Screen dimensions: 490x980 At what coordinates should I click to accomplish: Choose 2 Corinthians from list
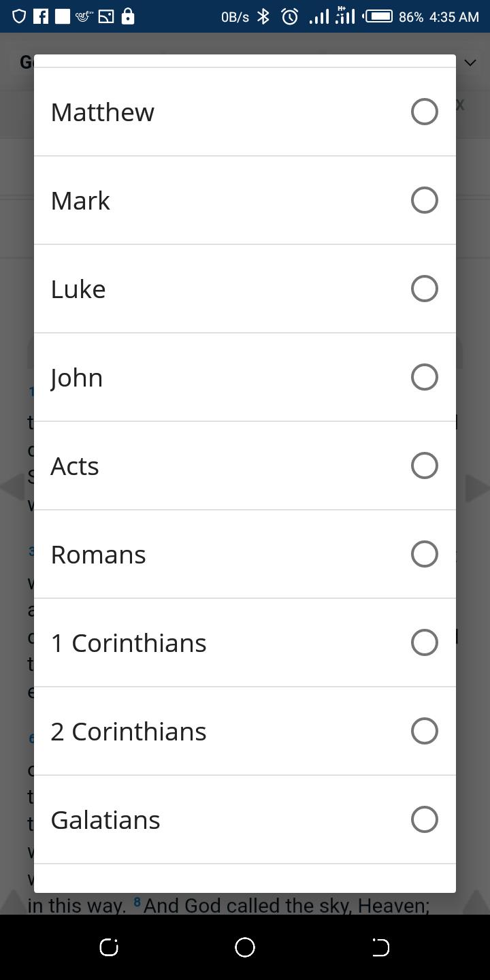pyautogui.click(x=129, y=732)
